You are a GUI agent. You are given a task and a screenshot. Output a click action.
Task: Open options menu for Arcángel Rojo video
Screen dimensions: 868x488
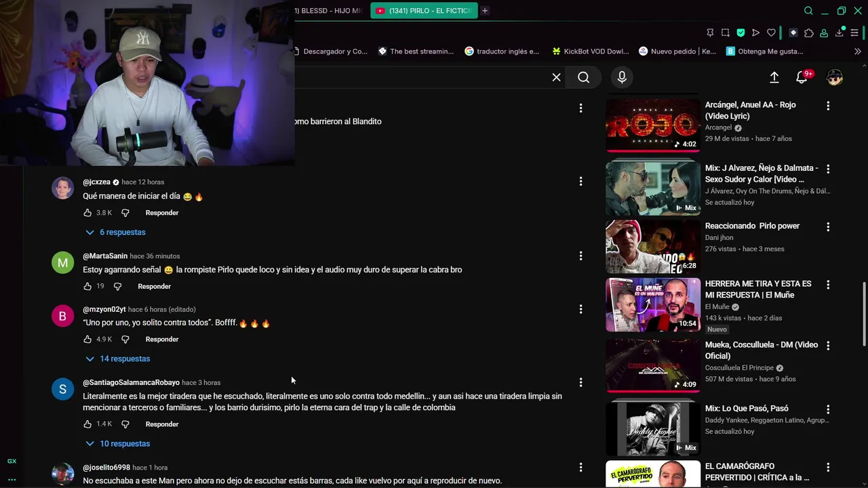click(827, 106)
